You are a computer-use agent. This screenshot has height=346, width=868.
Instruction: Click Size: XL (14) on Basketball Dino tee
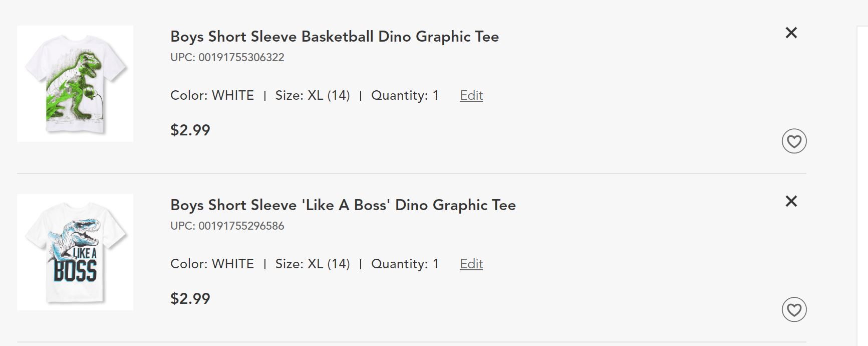pyautogui.click(x=312, y=95)
